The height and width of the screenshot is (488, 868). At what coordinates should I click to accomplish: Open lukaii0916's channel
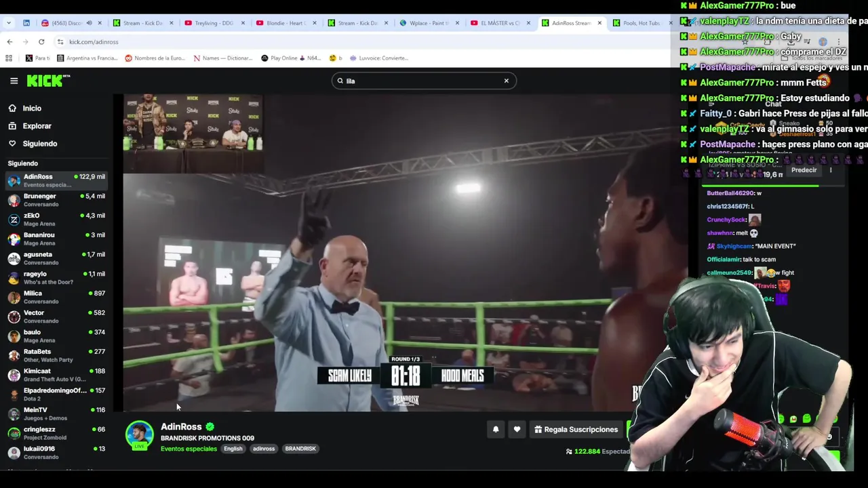pos(57,452)
